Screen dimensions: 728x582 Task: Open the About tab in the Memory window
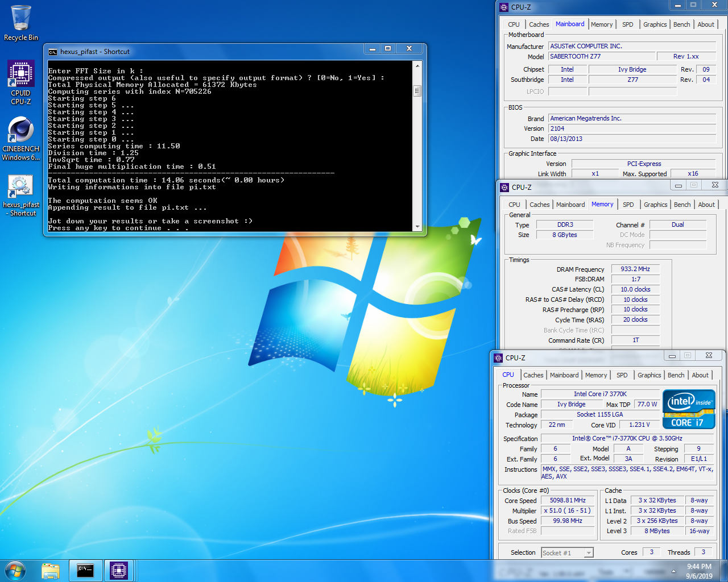coord(706,205)
